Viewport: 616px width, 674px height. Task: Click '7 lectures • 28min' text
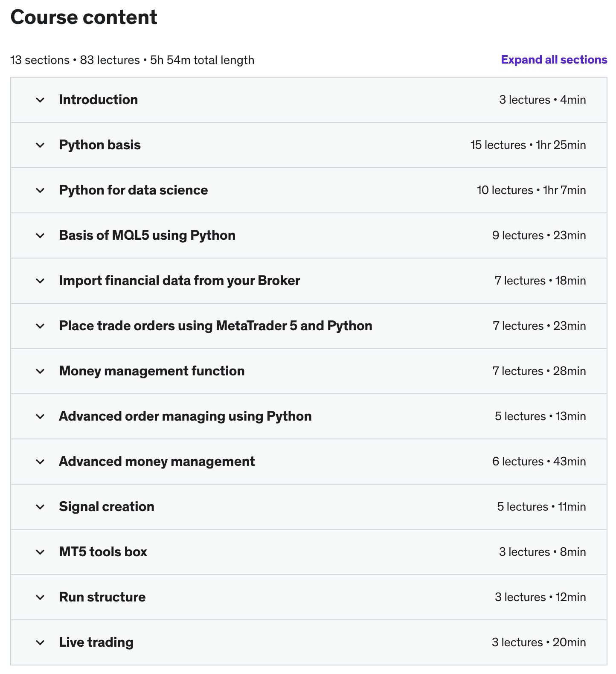coord(539,371)
